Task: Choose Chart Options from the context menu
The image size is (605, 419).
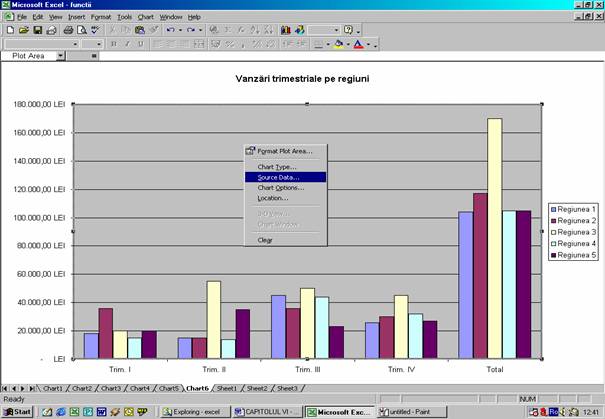Action: pyautogui.click(x=280, y=187)
